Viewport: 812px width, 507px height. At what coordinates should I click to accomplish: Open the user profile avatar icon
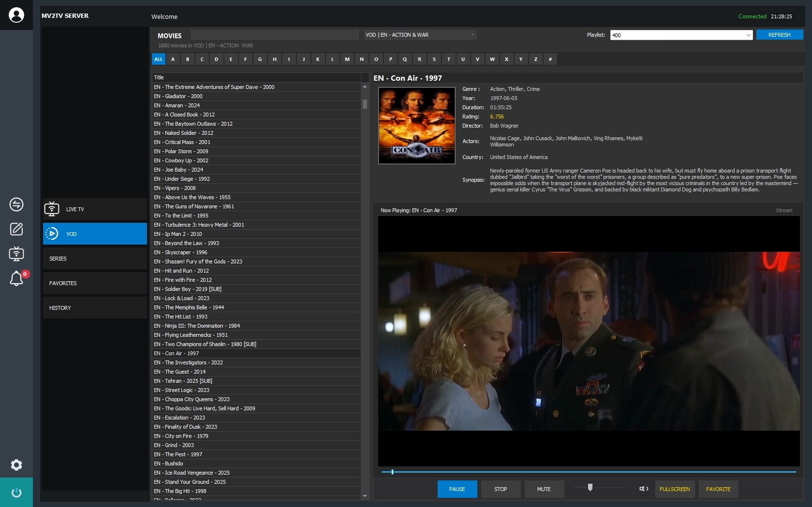16,15
